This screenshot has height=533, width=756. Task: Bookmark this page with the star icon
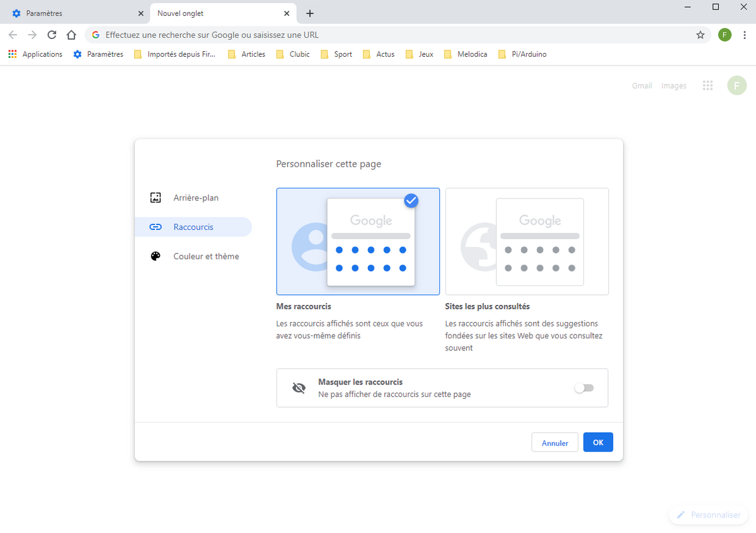coord(701,35)
